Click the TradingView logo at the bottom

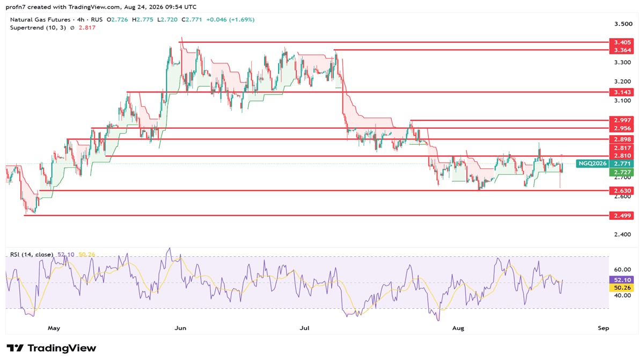coord(52,348)
